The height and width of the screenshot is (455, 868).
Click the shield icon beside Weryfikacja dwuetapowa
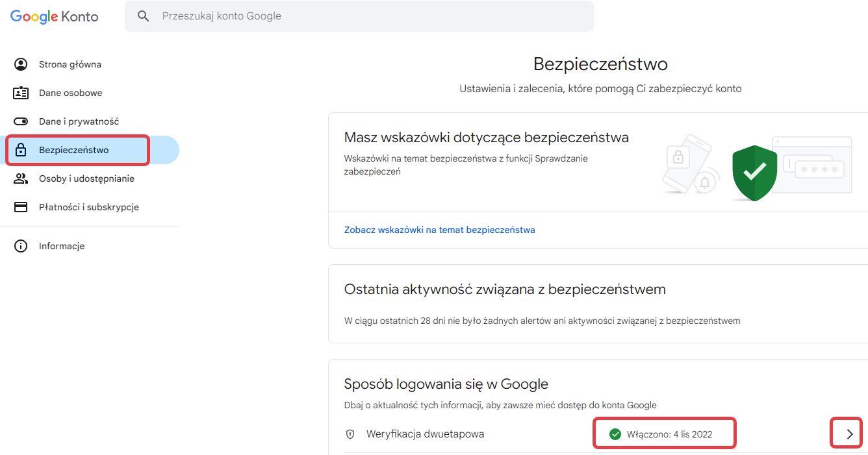(350, 434)
